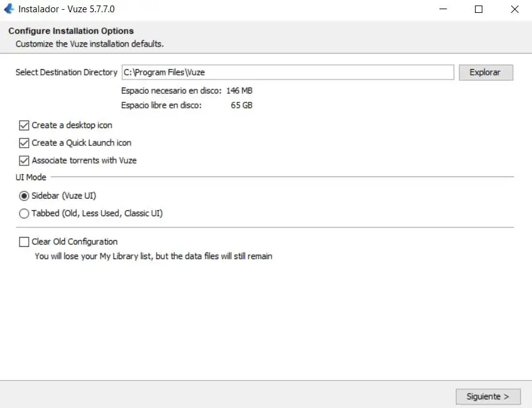
Task: Click 'Espacio libre en disco:' label
Action: pos(161,105)
